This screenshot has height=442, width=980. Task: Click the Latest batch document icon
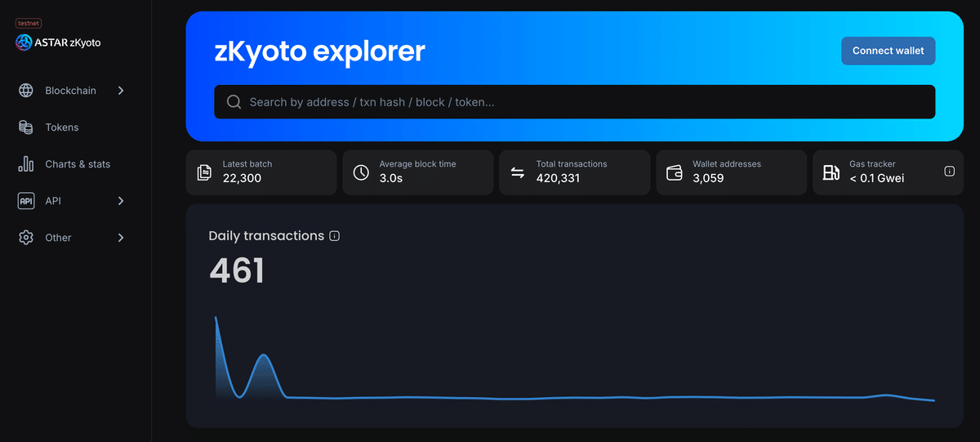click(204, 172)
